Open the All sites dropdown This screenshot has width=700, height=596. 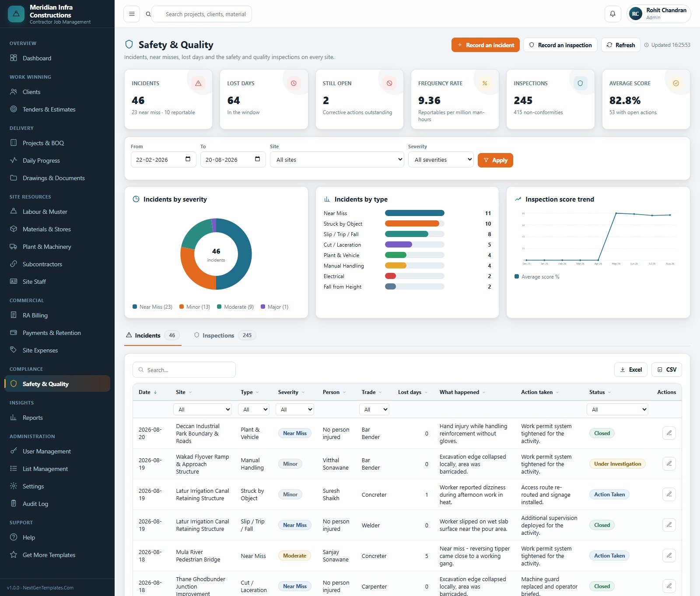337,160
